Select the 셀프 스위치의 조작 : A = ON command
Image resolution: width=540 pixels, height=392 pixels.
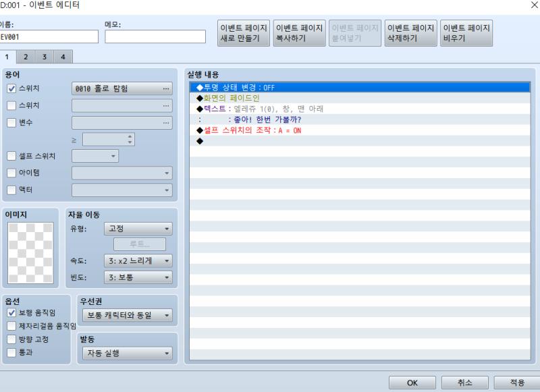point(360,130)
